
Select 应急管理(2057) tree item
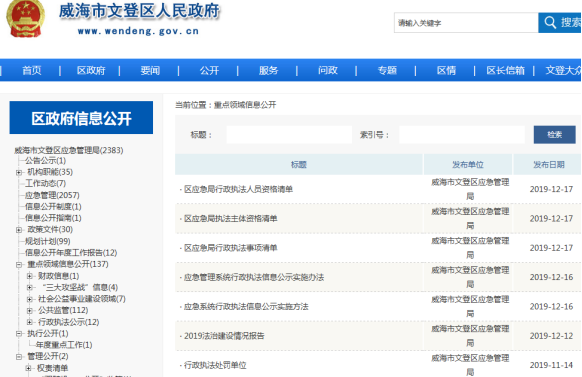pos(52,195)
